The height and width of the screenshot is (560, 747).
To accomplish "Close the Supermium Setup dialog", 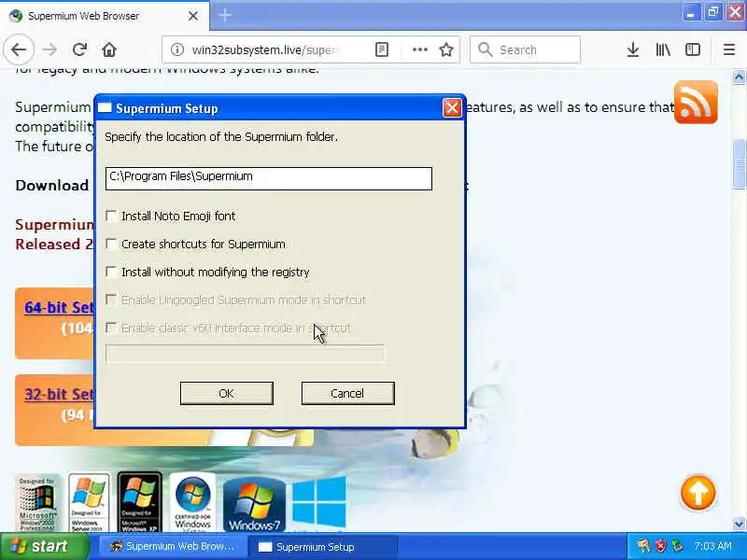I will pos(452,108).
